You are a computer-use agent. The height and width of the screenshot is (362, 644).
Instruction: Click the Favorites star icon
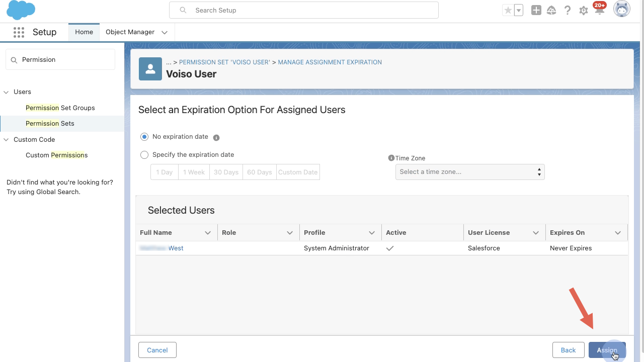pyautogui.click(x=508, y=10)
